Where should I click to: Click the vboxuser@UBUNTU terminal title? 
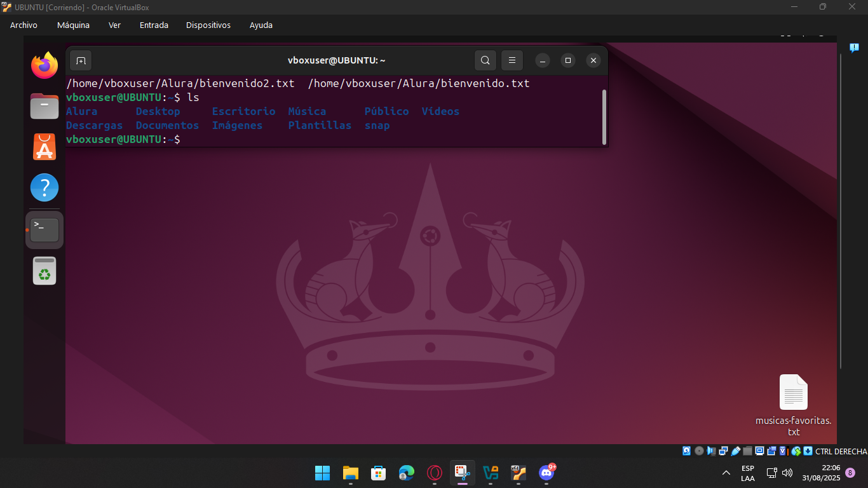[337, 60]
